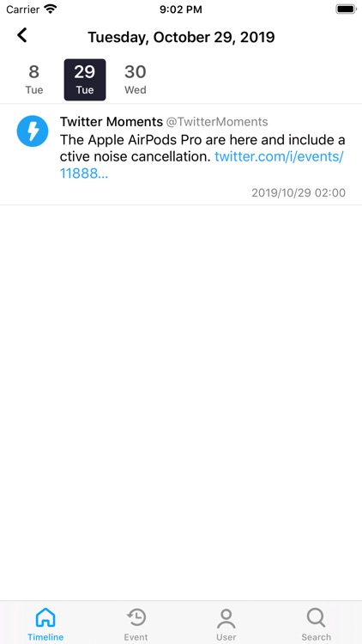
Task: Tap the Twitter Moments lightning bolt avatar
Action: [x=33, y=131]
